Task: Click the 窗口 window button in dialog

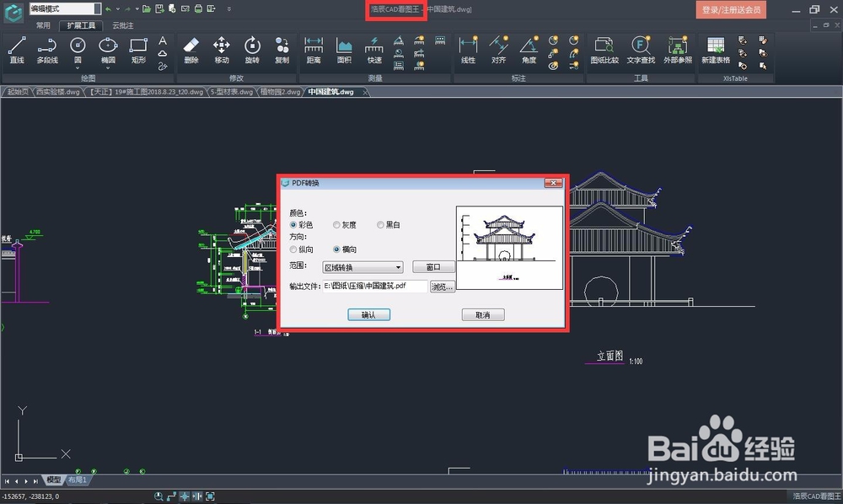Action: point(433,267)
